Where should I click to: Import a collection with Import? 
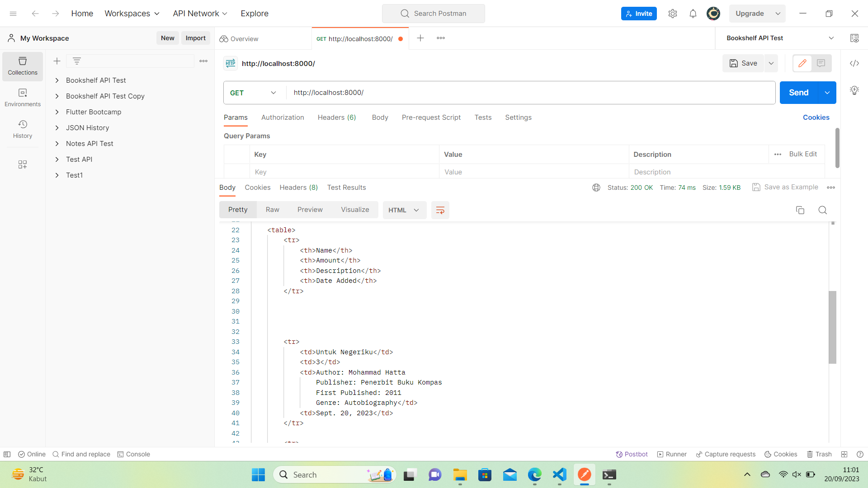(x=195, y=38)
